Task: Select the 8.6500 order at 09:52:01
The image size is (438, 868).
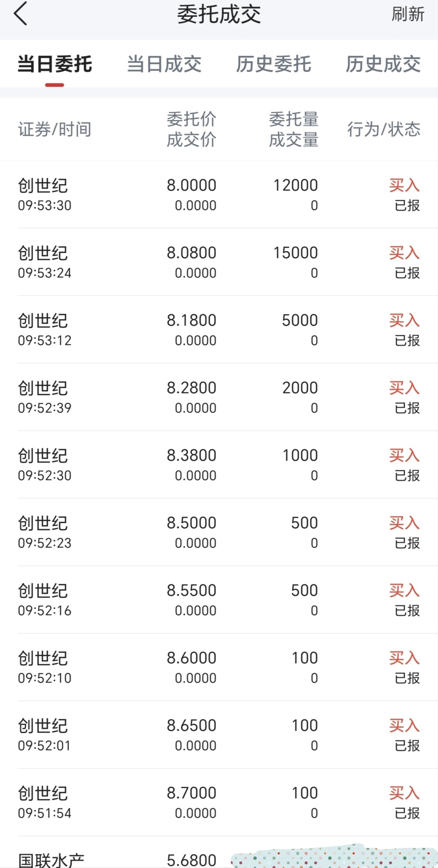Action: (219, 735)
